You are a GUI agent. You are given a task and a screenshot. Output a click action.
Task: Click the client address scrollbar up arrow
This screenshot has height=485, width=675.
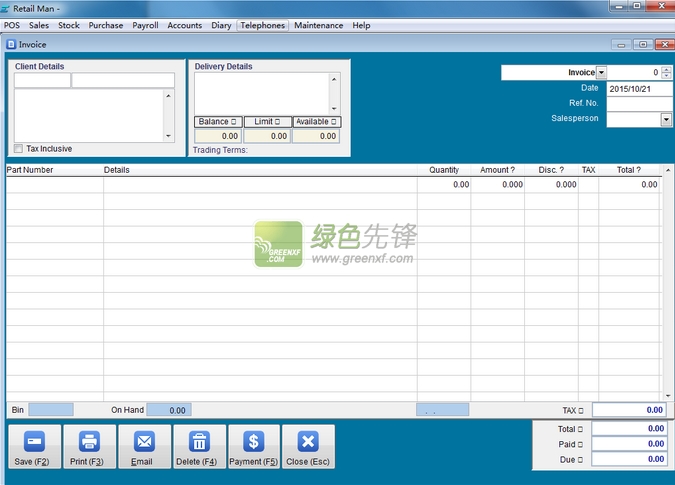click(x=168, y=96)
